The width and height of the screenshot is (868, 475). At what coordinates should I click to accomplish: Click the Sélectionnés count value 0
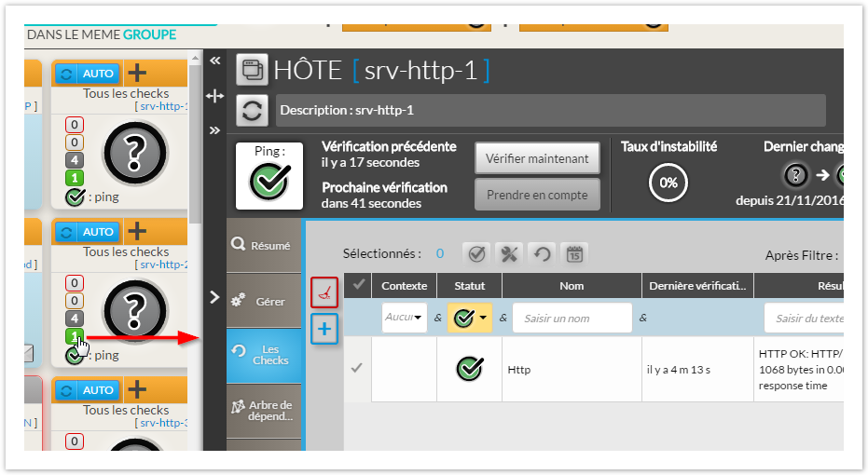point(439,254)
